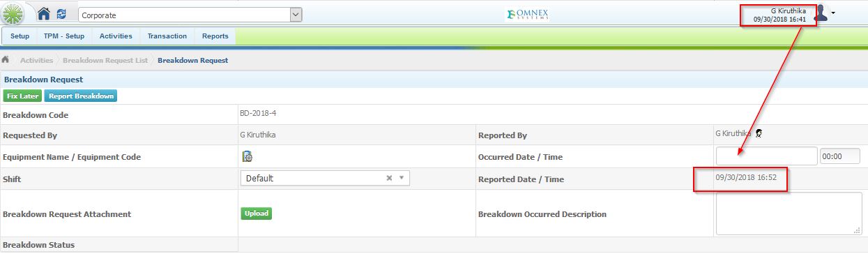Click the refresh icon next to Home
Image resolution: width=868 pixels, height=254 pixels.
61,14
